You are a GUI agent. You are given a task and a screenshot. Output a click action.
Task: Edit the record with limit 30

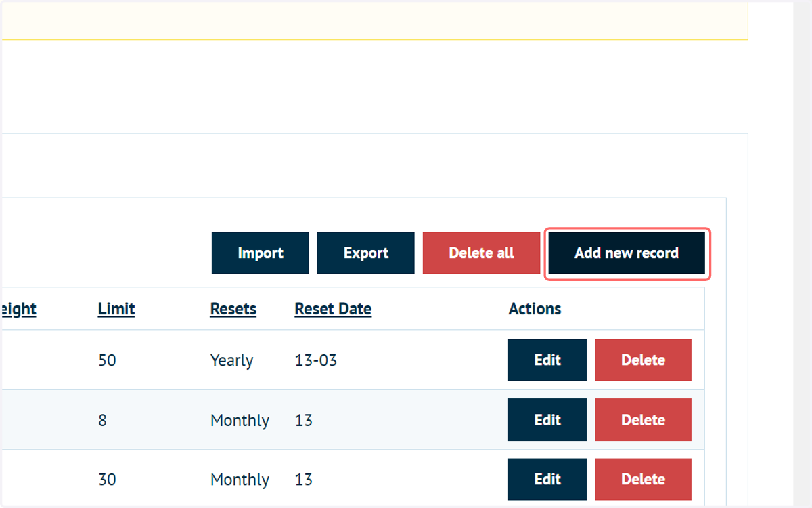tap(547, 479)
